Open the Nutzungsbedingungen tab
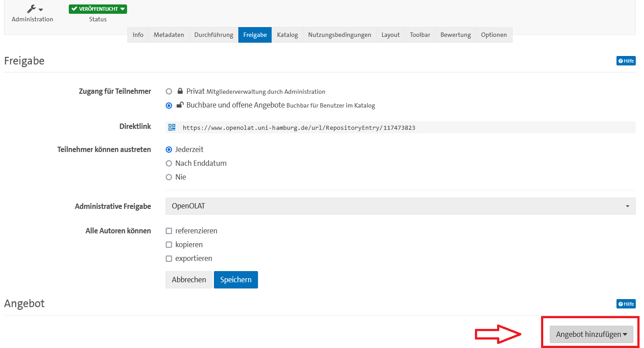644x348 pixels. point(340,35)
